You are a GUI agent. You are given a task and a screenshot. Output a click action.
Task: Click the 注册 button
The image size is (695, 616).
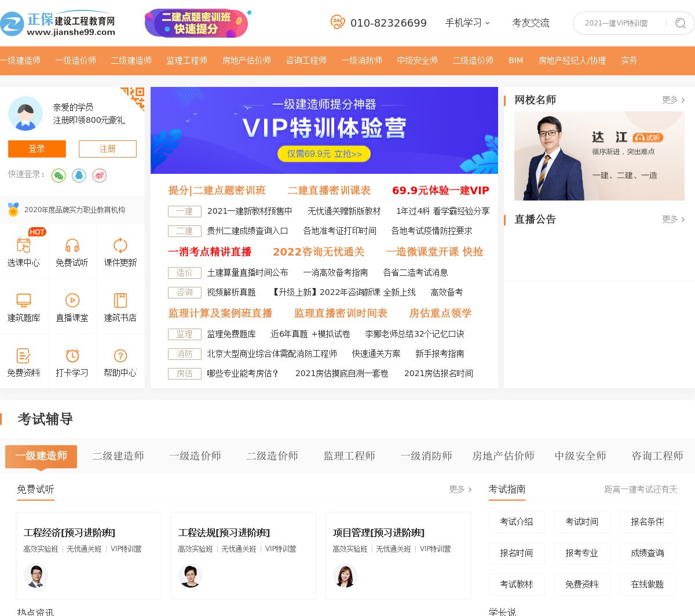[108, 149]
